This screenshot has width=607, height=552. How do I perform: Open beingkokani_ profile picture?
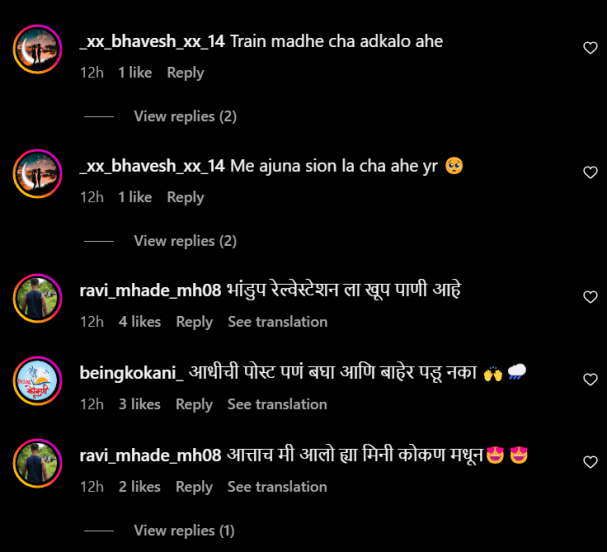click(38, 381)
